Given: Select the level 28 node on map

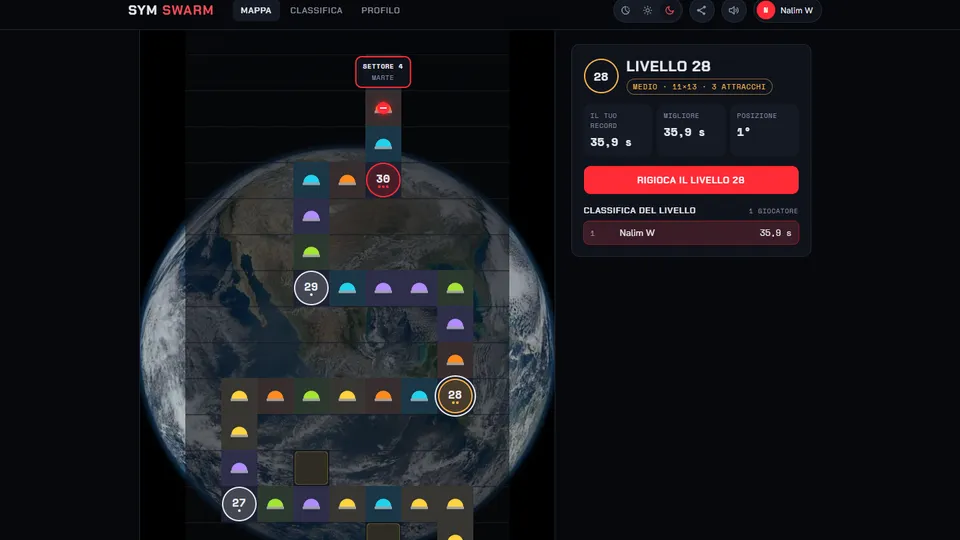Looking at the screenshot, I should (x=455, y=396).
